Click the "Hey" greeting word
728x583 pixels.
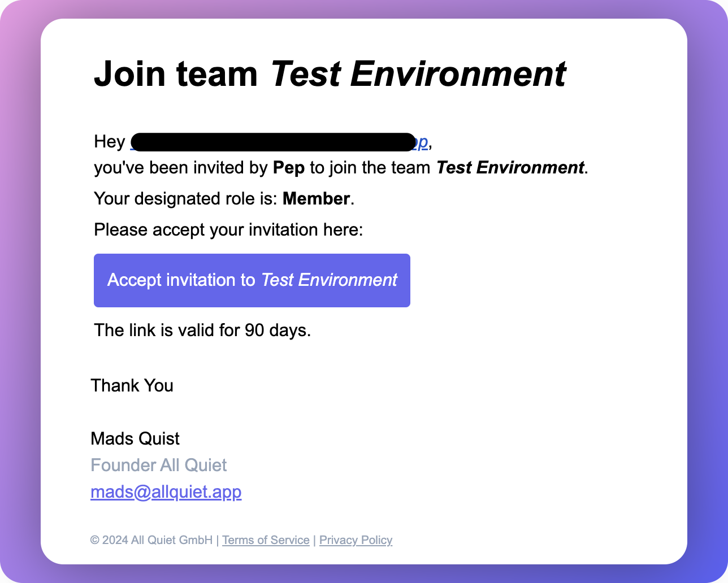(x=109, y=141)
